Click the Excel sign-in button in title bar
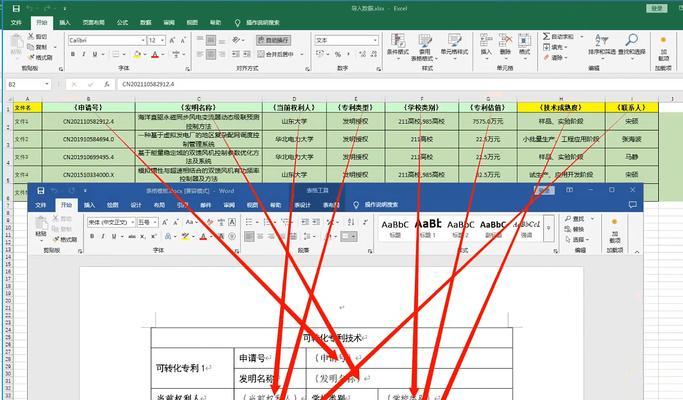683x400 pixels. 656,8
